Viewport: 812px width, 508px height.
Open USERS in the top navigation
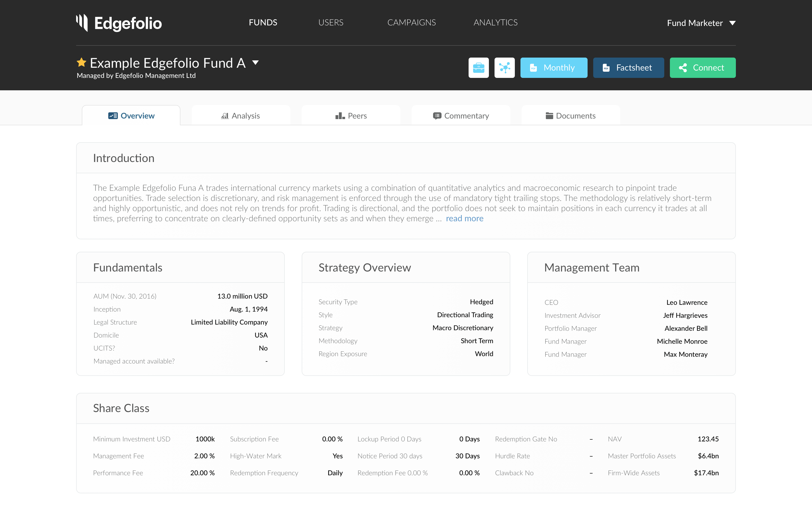coord(331,23)
